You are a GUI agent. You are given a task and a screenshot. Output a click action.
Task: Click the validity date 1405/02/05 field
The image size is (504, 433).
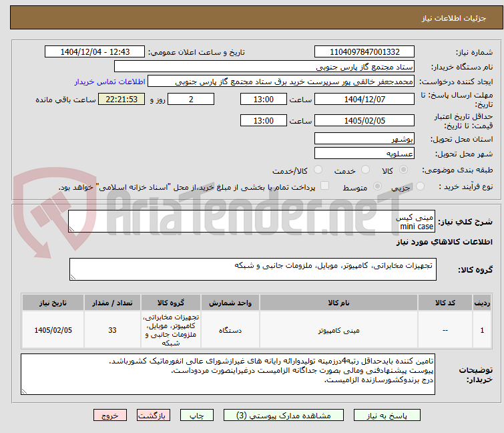click(x=364, y=121)
